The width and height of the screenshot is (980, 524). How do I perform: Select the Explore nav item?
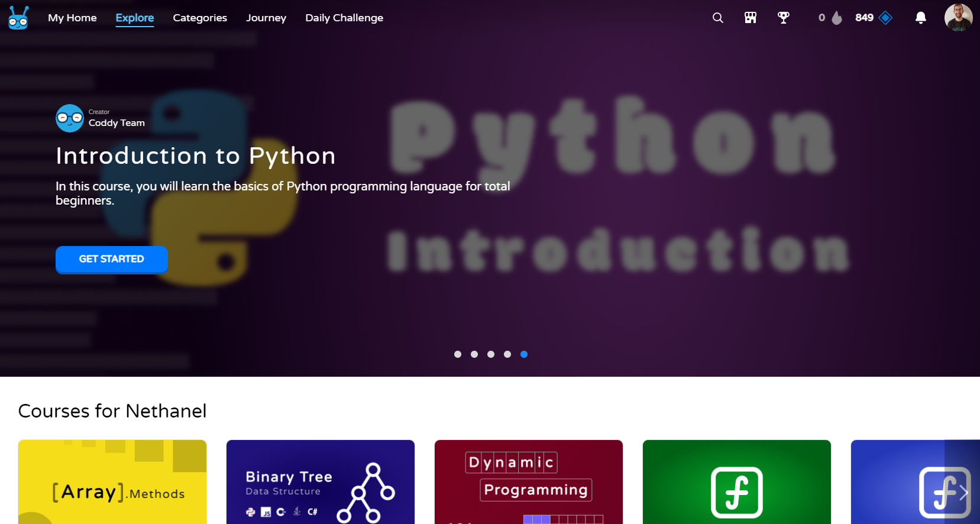(135, 18)
